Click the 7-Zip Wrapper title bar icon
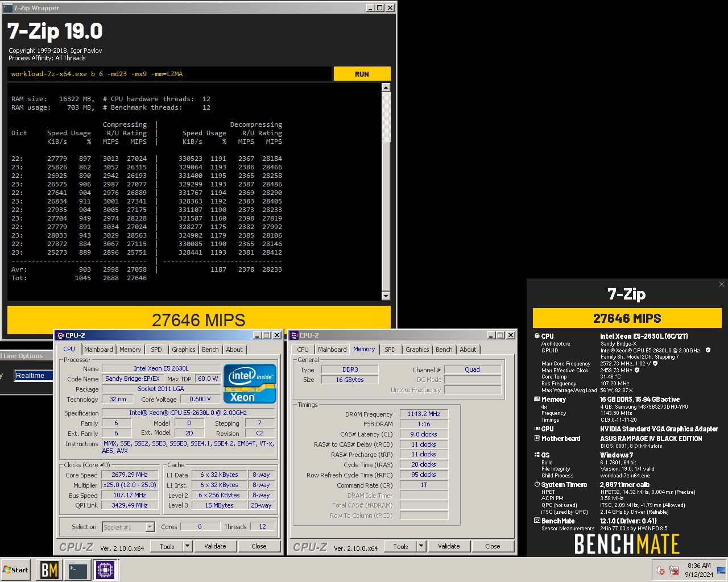 point(7,8)
